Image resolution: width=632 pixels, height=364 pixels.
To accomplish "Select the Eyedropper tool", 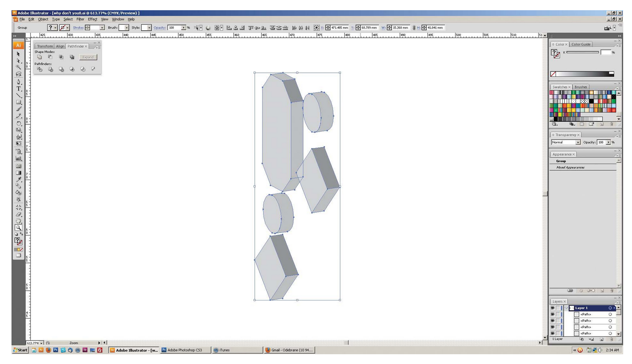I will [x=18, y=180].
